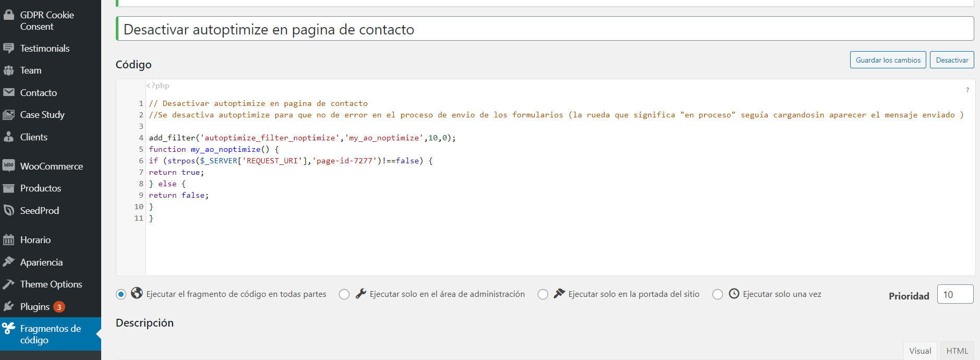
Task: Click the Prioridad label
Action: pos(909,296)
